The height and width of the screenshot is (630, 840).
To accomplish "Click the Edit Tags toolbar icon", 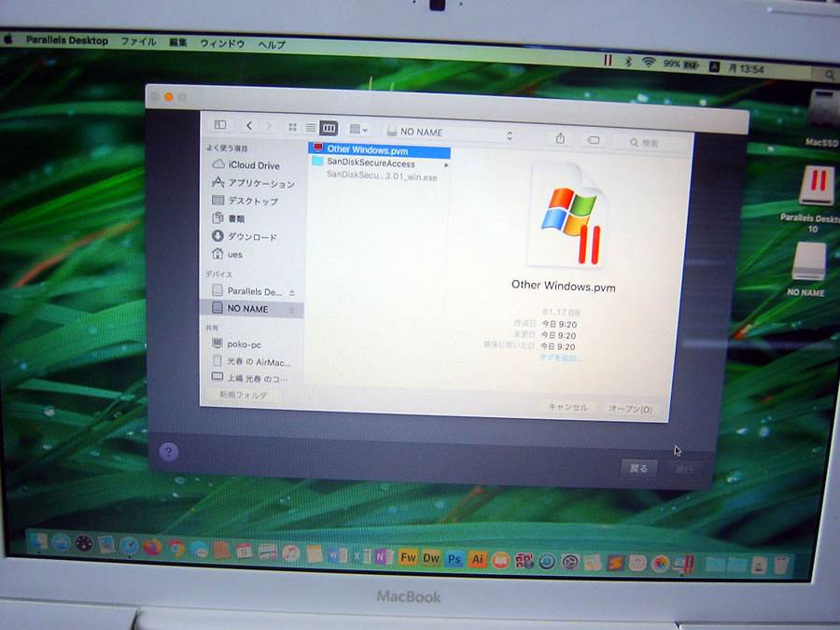I will [x=594, y=140].
